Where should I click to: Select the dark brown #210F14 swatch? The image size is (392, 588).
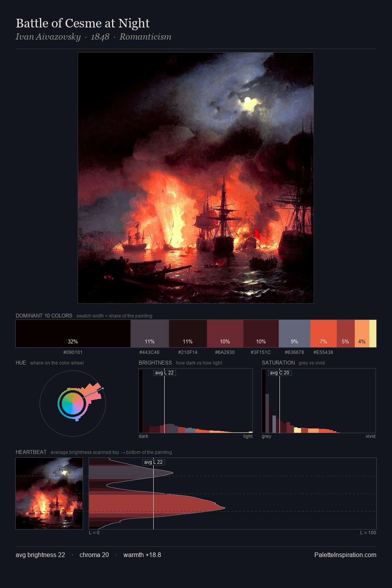click(x=188, y=334)
